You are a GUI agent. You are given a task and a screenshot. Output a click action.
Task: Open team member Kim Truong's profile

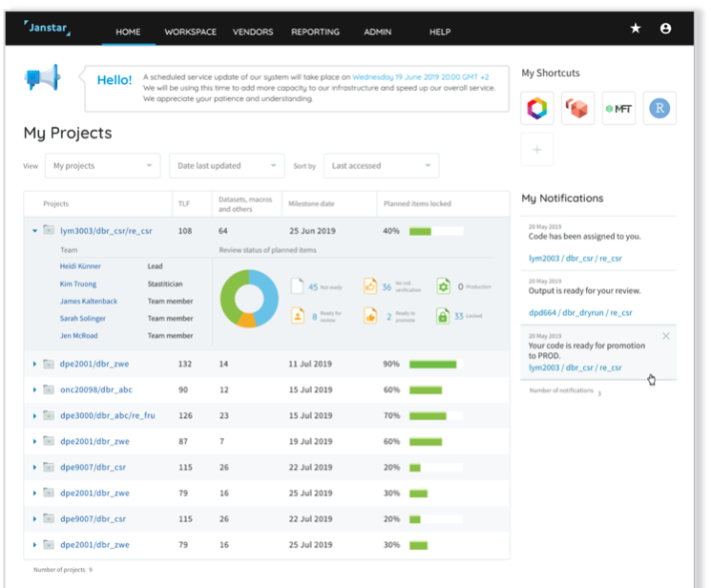click(x=78, y=284)
